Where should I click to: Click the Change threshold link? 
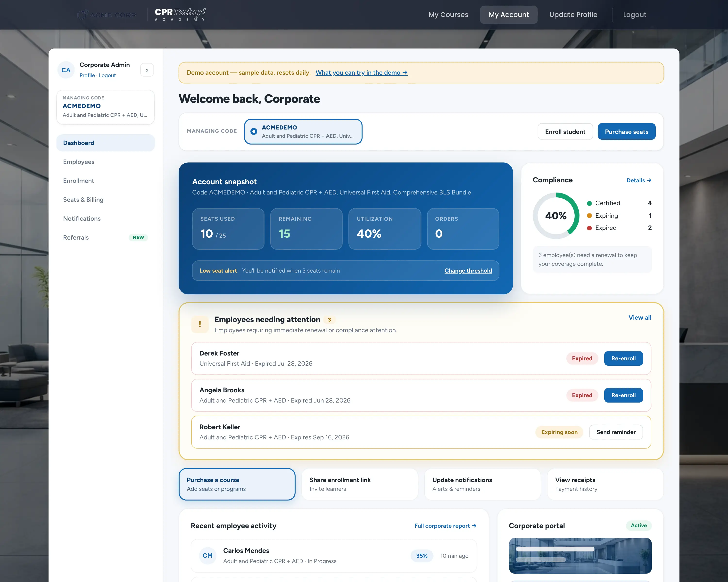(468, 271)
